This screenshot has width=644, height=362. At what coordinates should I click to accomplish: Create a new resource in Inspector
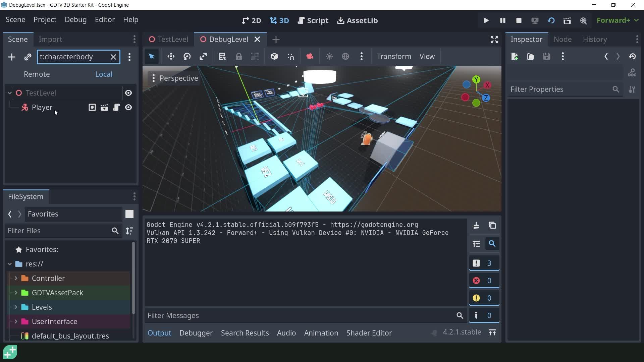(515, 56)
